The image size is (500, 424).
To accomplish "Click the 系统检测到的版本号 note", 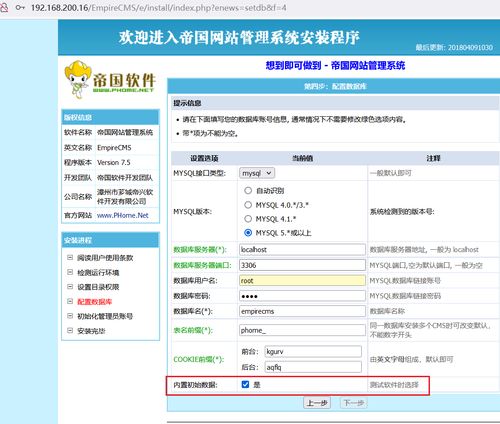I will (x=402, y=211).
